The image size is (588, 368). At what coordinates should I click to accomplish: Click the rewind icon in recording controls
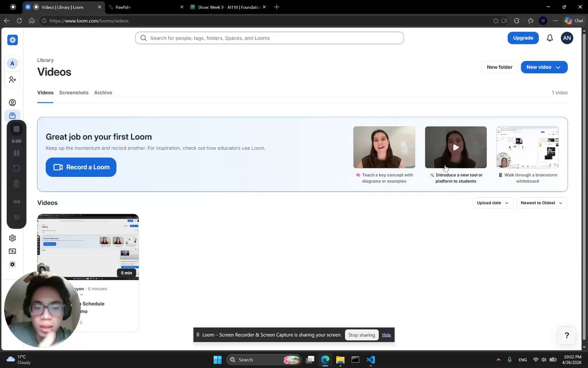coord(16,202)
